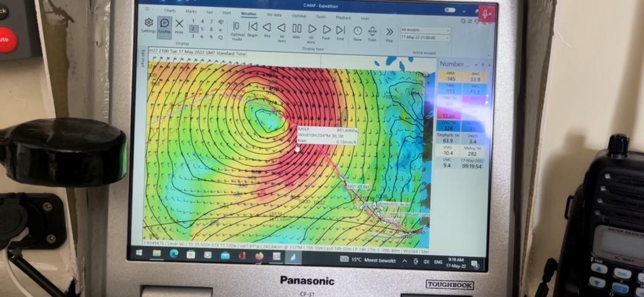
Task: Open the Start ribbon tab
Action: tap(226, 13)
